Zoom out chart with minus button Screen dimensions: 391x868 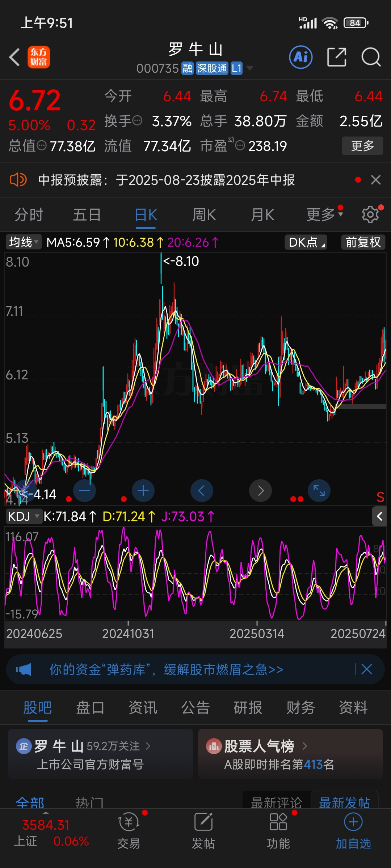click(84, 491)
